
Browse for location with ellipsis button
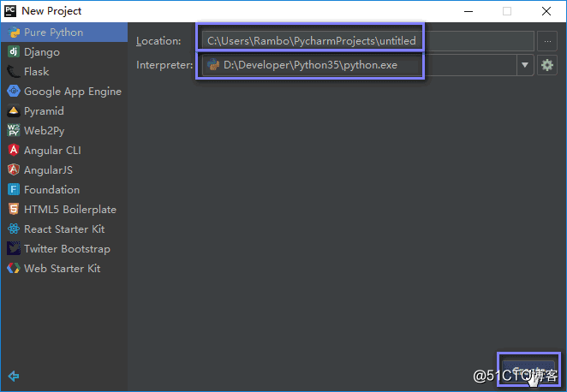pyautogui.click(x=547, y=41)
